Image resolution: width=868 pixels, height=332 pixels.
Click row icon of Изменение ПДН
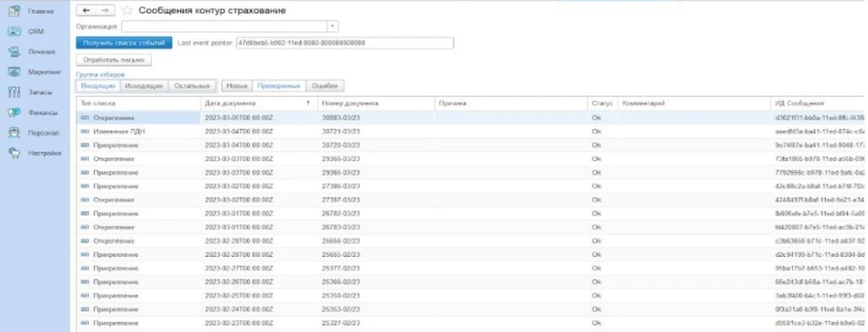[85, 132]
